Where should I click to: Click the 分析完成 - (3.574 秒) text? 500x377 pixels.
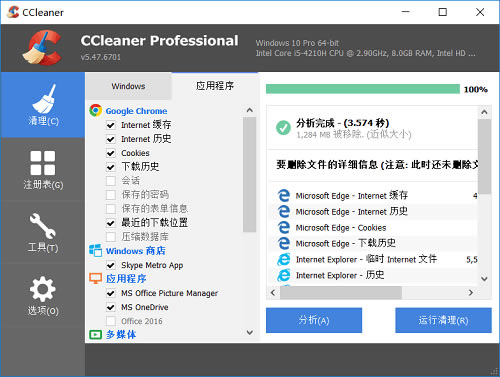tap(343, 123)
